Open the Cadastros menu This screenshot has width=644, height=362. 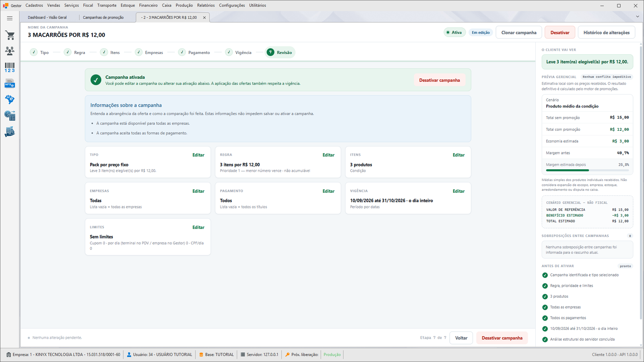pos(34,5)
